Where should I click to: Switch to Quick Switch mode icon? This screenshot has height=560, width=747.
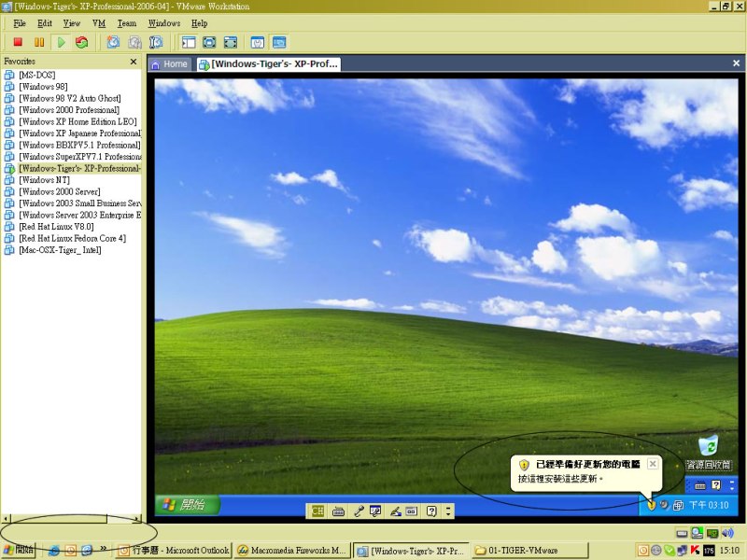pos(209,42)
